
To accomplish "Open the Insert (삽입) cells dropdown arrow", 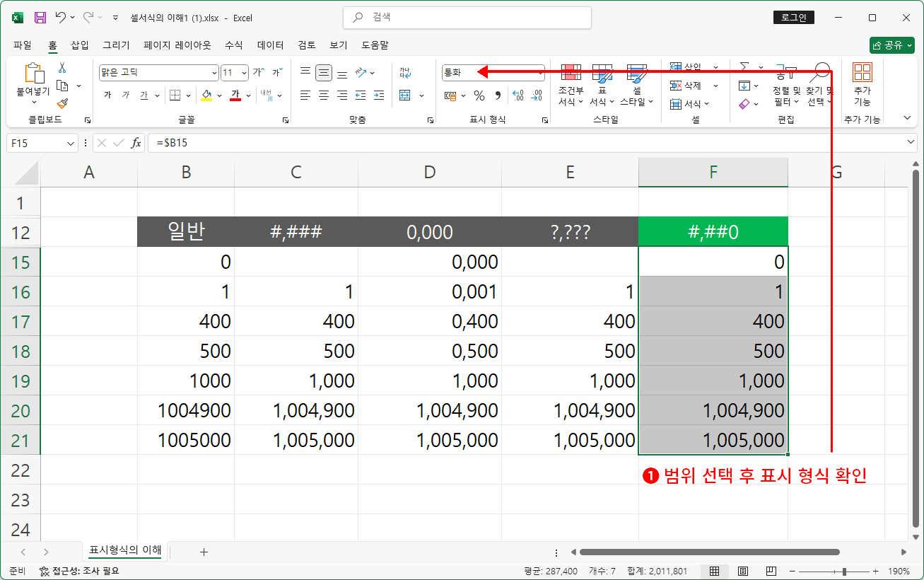I will (x=716, y=67).
